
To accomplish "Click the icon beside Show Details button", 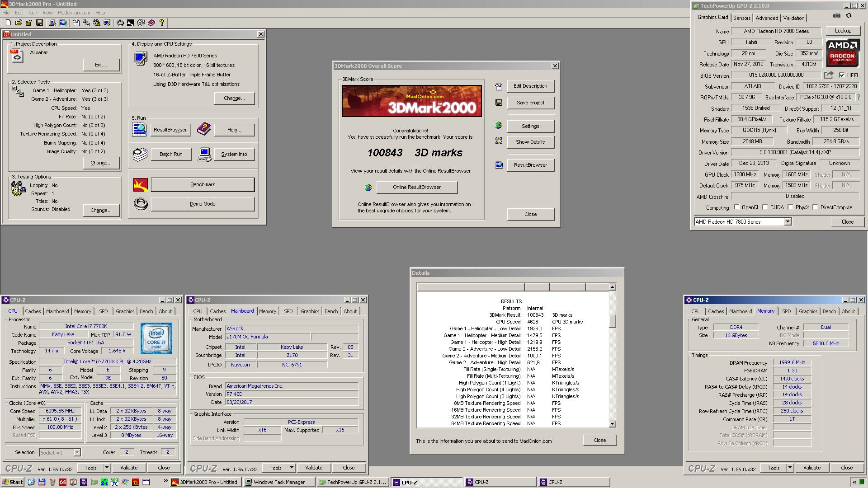I will (499, 141).
